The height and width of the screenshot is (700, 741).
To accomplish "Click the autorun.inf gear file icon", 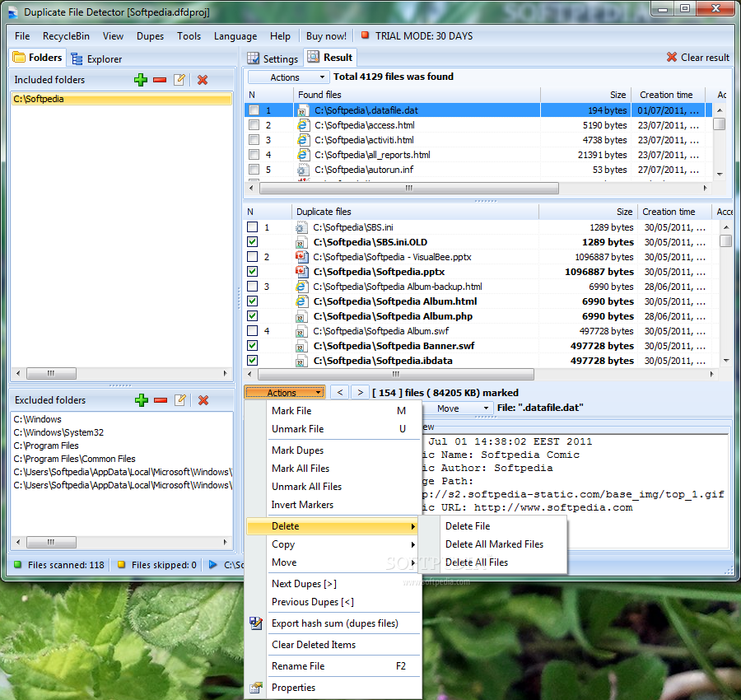I will [x=302, y=169].
